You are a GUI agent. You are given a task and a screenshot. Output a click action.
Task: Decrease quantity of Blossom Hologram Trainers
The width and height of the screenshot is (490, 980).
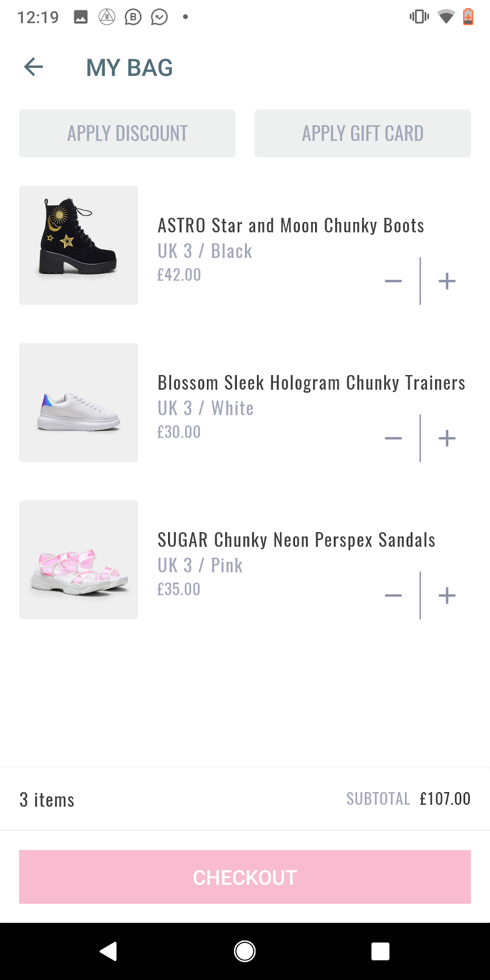[x=393, y=438]
